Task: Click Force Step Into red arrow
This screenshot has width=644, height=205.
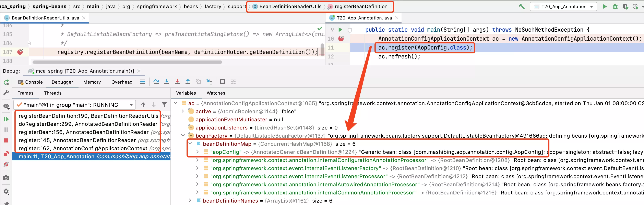Action: 177,82
